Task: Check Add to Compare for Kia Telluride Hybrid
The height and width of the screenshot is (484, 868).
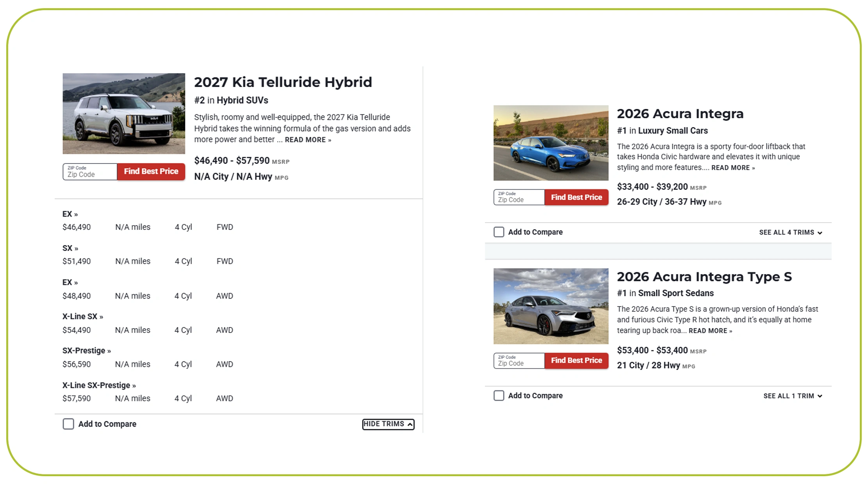Action: (68, 424)
